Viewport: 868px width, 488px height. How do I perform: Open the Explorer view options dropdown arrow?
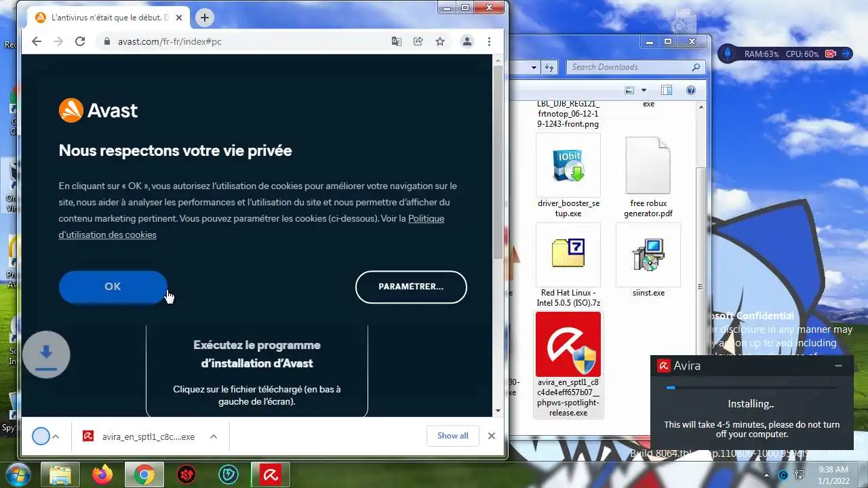[644, 90]
